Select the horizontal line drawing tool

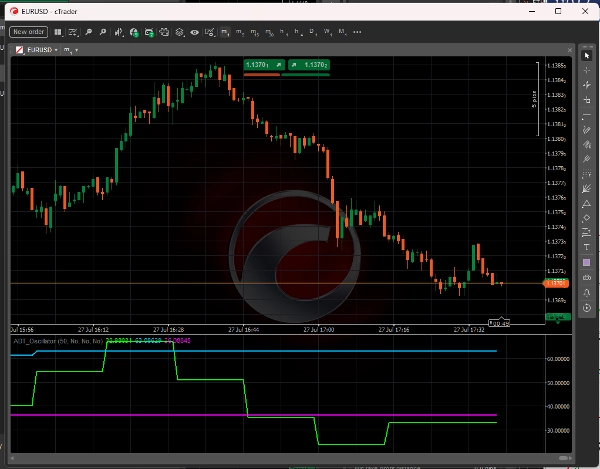[587, 115]
